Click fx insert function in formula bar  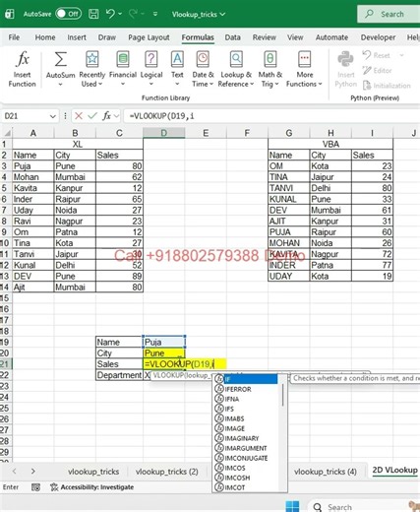(106, 116)
